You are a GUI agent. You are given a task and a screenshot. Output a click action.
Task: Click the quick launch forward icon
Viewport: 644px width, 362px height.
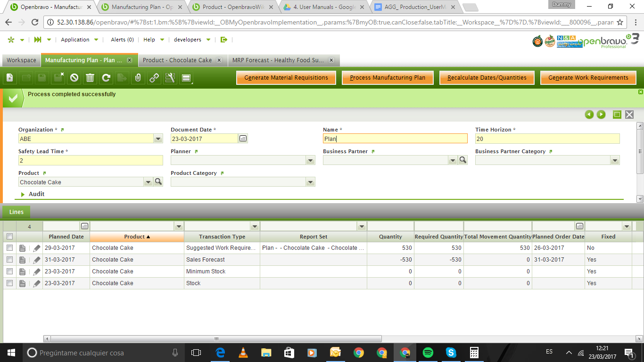click(x=38, y=40)
